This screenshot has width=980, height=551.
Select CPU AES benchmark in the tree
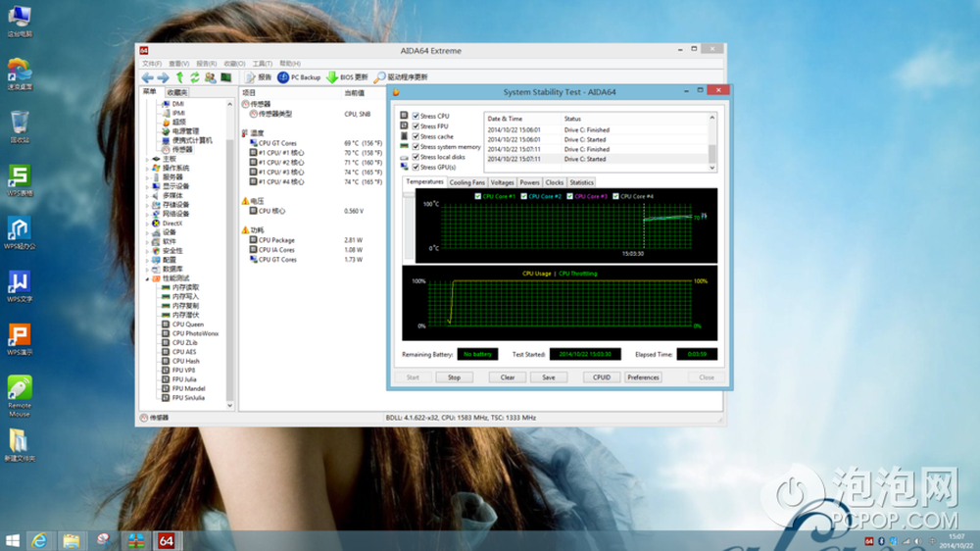pyautogui.click(x=179, y=352)
